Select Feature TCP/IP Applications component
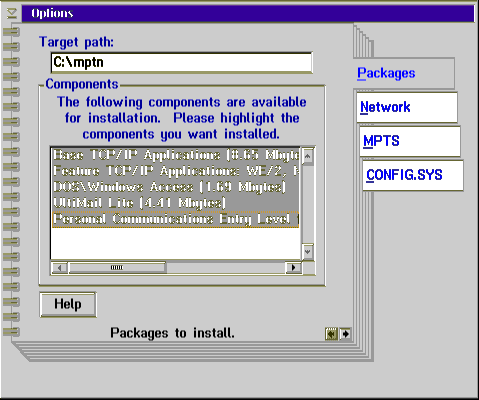The image size is (479, 400). (176, 171)
